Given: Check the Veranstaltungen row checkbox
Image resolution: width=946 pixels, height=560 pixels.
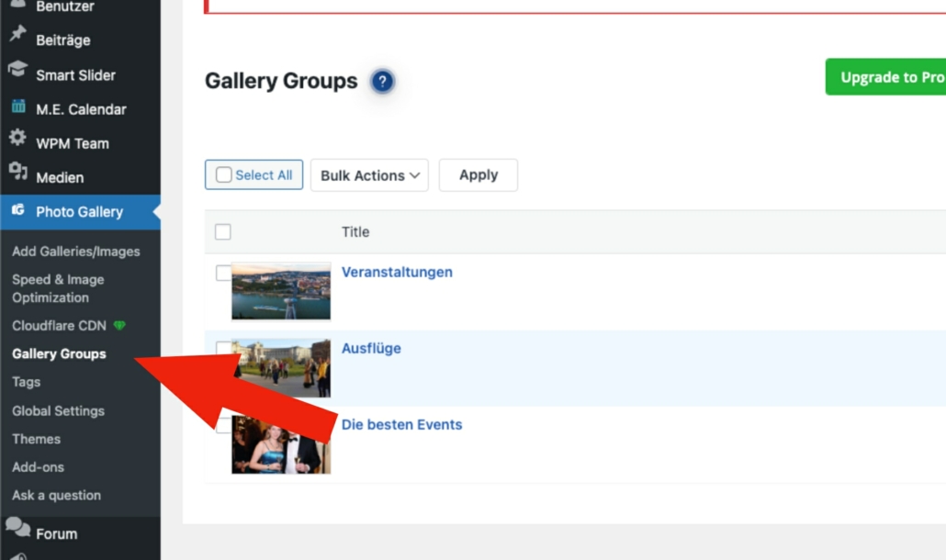Looking at the screenshot, I should 223,273.
